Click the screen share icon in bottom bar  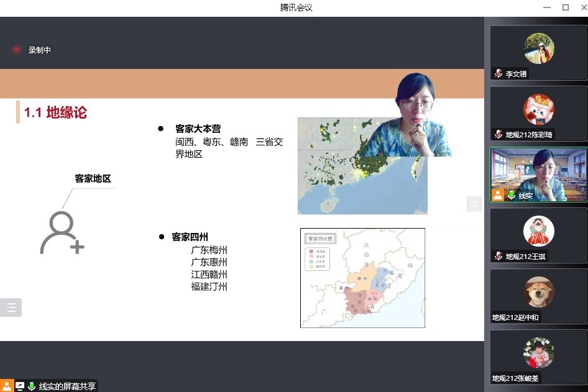tap(20, 386)
